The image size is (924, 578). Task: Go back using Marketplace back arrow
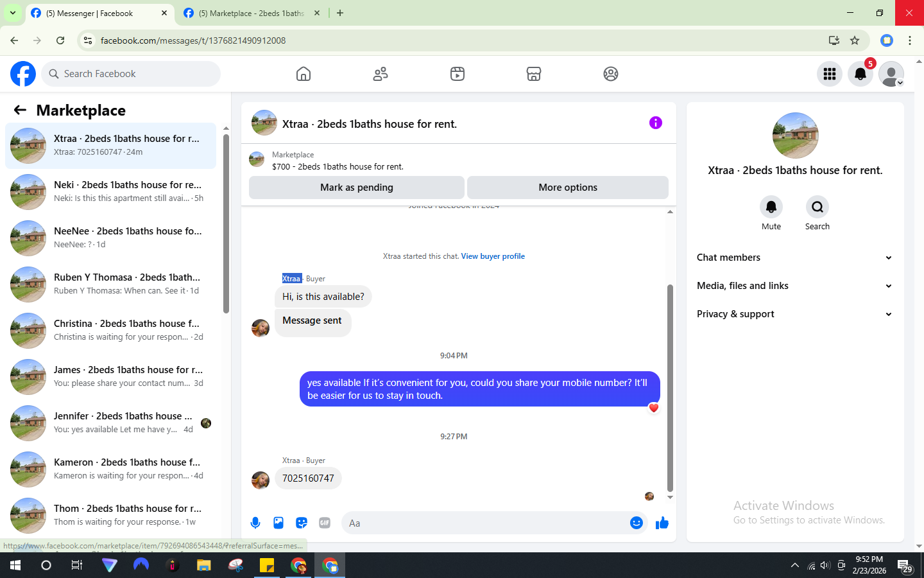click(20, 110)
